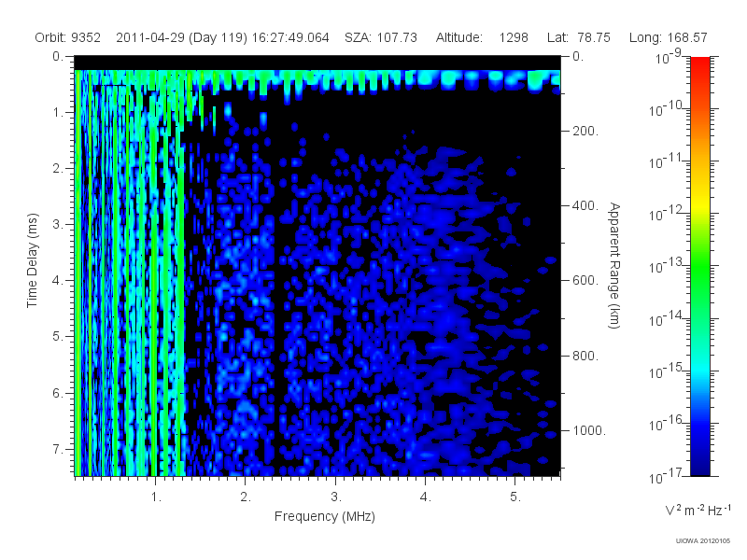
Task: Click the 'UIOWA 20120105' credit text
Action: click(x=702, y=541)
